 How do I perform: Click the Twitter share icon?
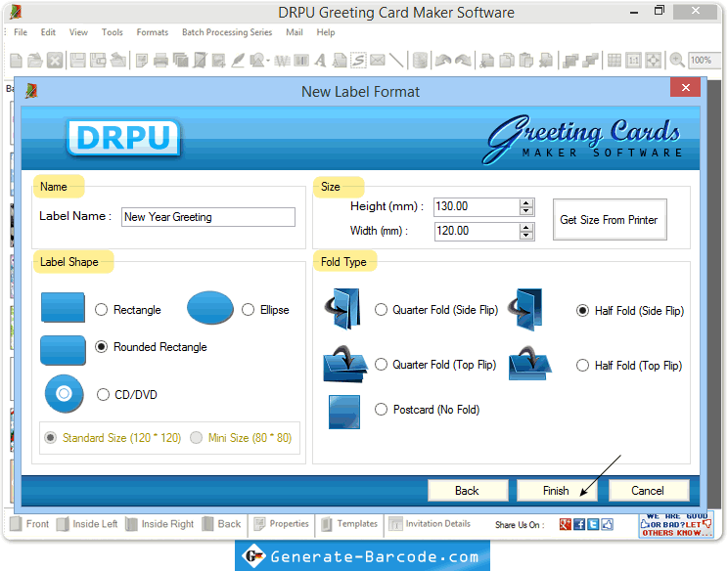[593, 525]
